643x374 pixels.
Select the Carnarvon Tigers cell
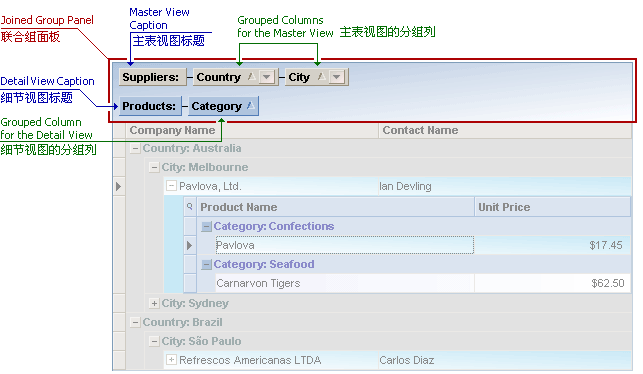344,283
